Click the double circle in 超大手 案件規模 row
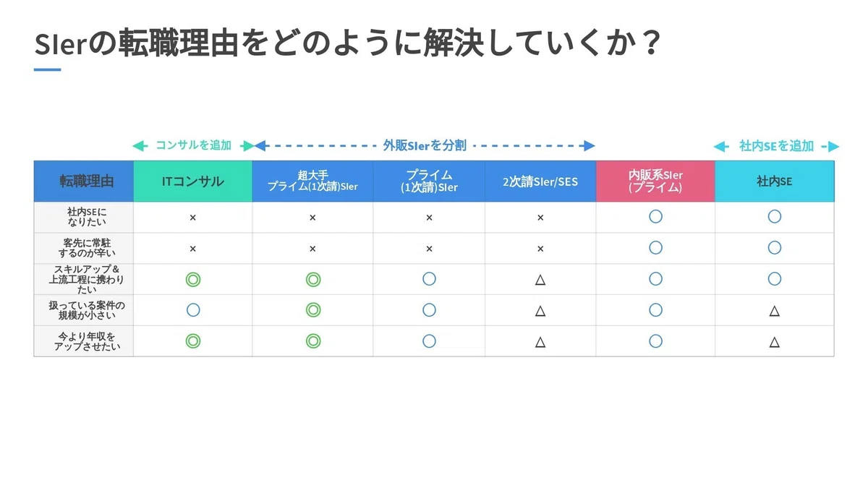Viewport: 868px width, 488px height. 312,310
